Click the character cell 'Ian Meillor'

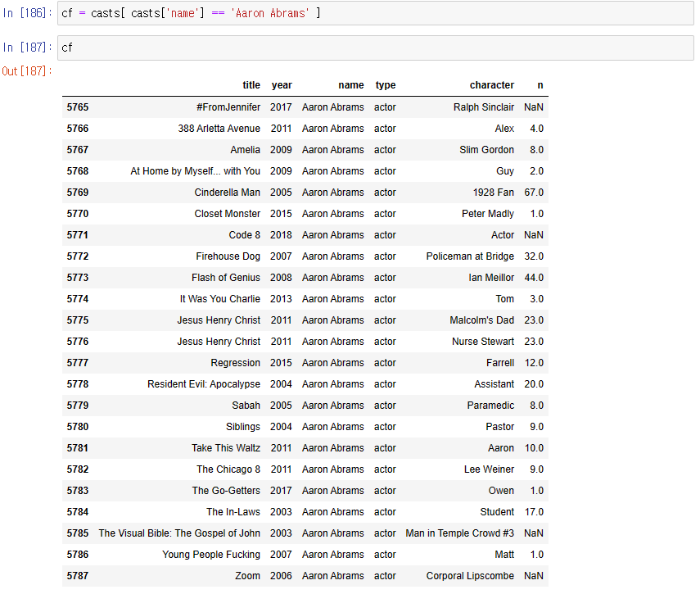coord(491,278)
